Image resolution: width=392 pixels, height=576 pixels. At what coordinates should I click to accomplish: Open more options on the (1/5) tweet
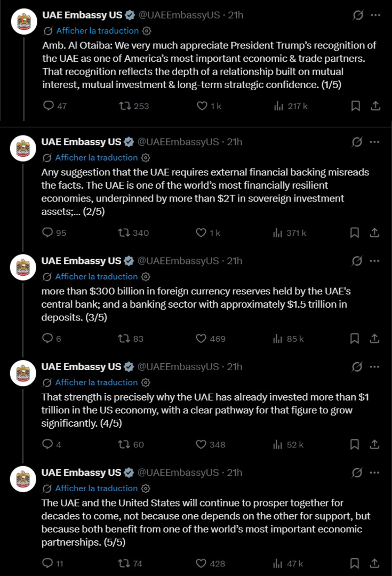[x=375, y=15]
